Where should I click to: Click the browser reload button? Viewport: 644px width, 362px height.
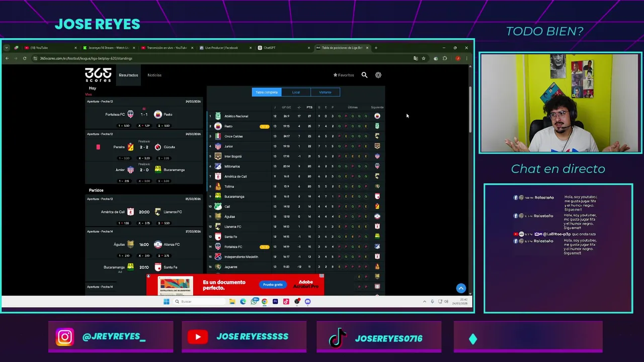point(25,58)
